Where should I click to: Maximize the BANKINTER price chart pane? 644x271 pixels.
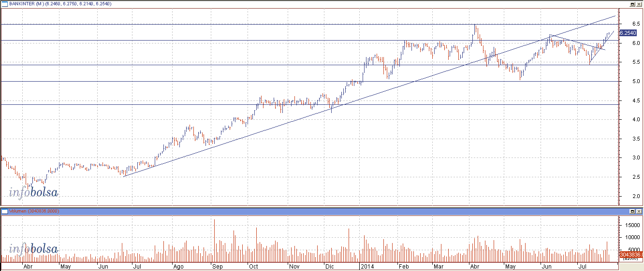632,4
